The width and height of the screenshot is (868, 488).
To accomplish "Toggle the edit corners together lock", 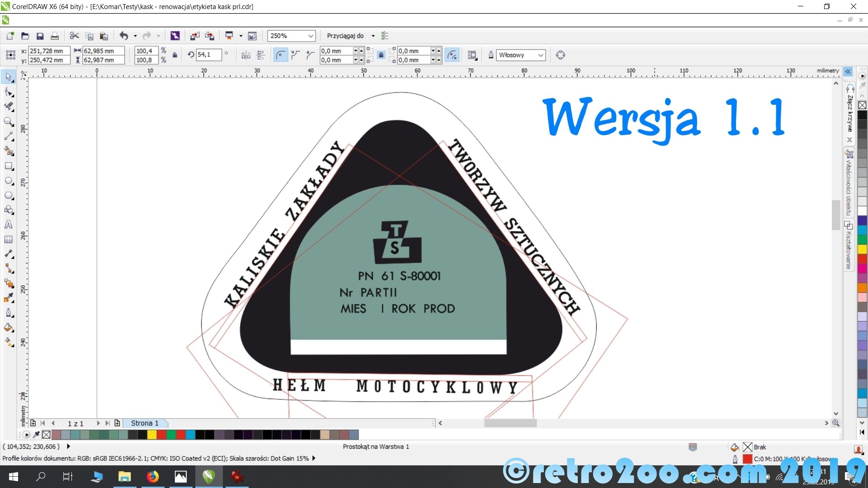I will click(x=381, y=55).
